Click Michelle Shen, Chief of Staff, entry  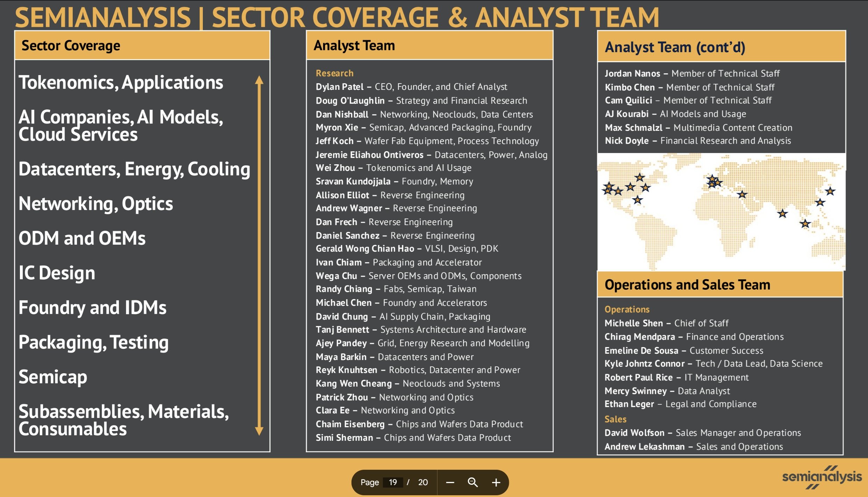click(666, 323)
